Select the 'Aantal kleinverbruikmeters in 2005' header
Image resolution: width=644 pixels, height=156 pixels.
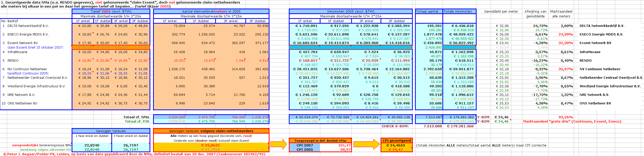pyautogui.click(x=211, y=11)
